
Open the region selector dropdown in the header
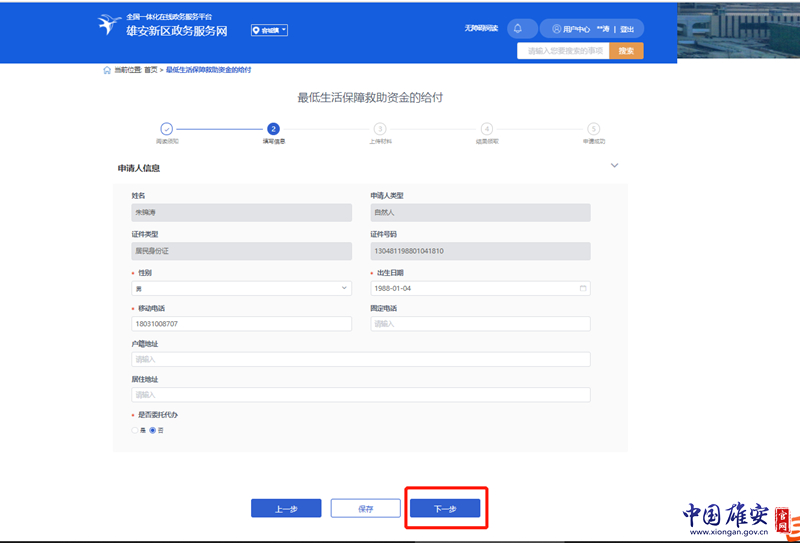coord(269,30)
